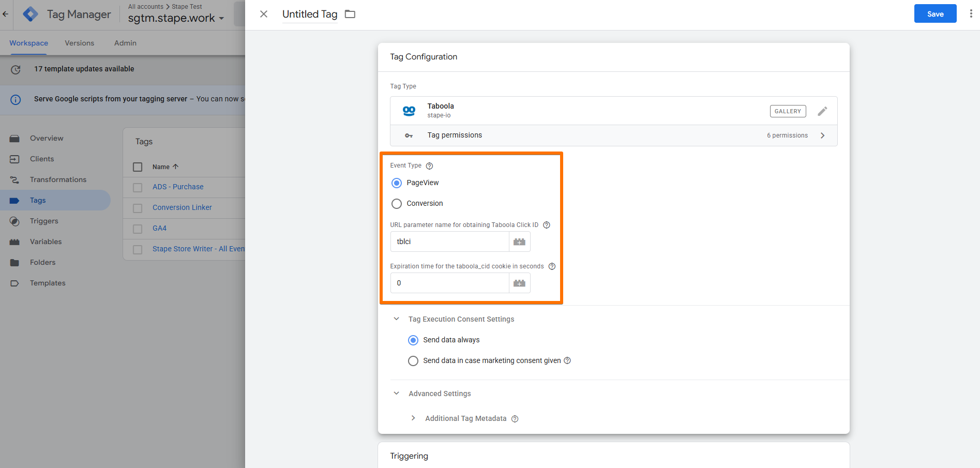
Task: Click the Triggering section card
Action: click(614, 455)
